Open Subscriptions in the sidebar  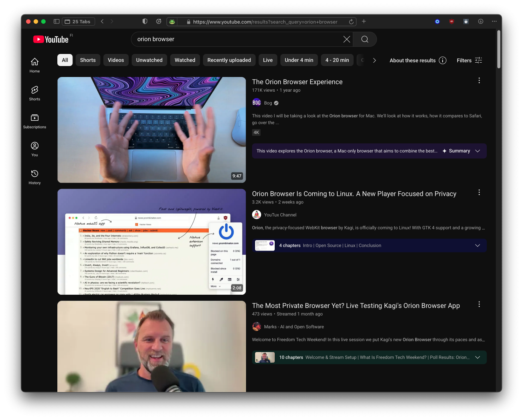[35, 121]
